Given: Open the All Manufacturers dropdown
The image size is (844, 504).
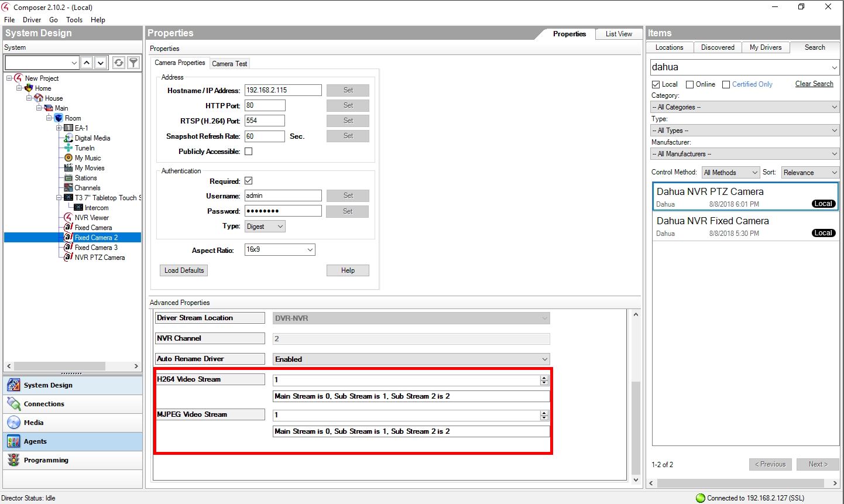Looking at the screenshot, I should click(x=745, y=154).
